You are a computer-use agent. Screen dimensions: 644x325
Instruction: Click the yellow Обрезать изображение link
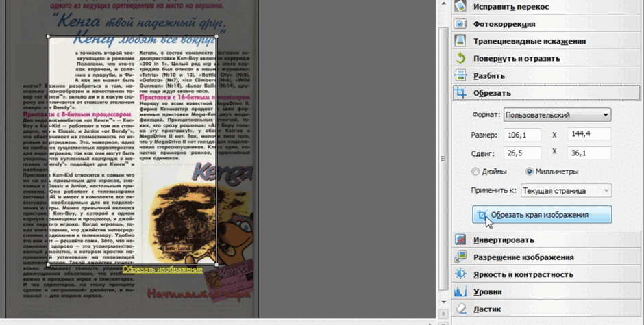162,270
